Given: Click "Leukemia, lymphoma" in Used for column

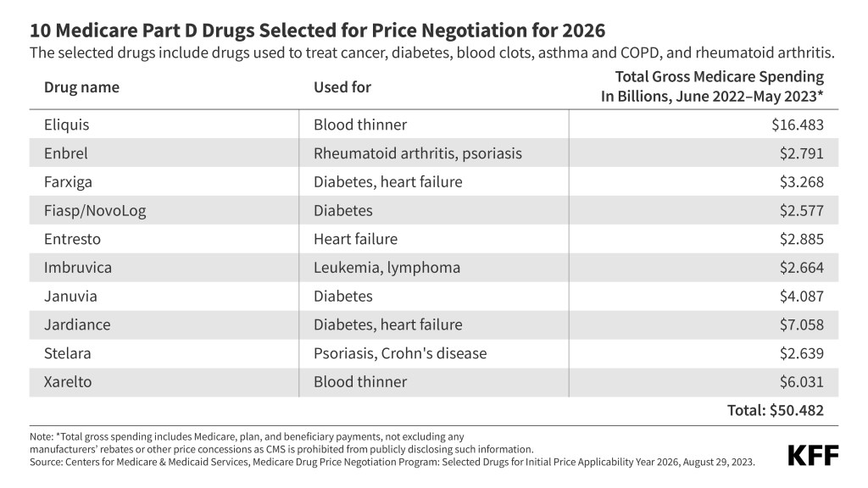Looking at the screenshot, I should click(387, 268).
